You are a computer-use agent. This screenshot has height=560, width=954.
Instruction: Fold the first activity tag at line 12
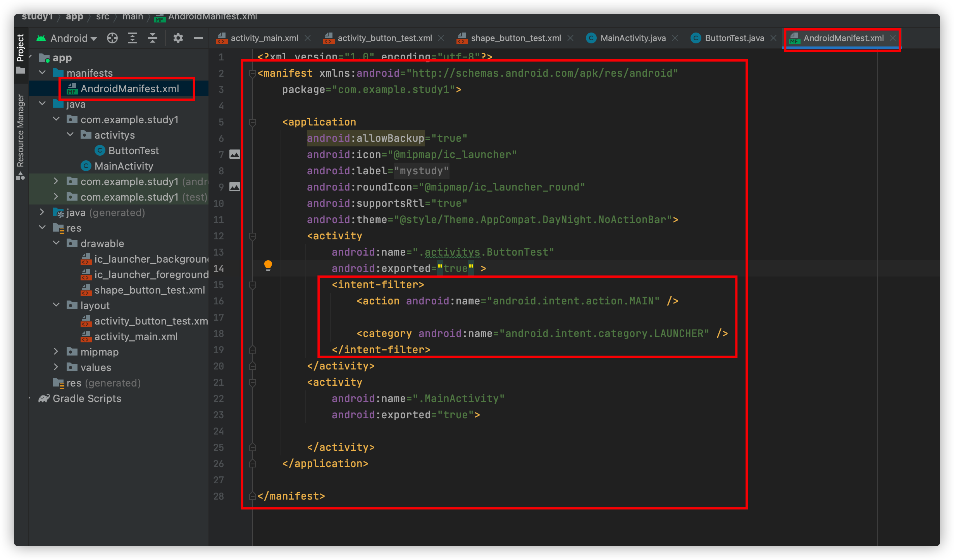click(253, 236)
